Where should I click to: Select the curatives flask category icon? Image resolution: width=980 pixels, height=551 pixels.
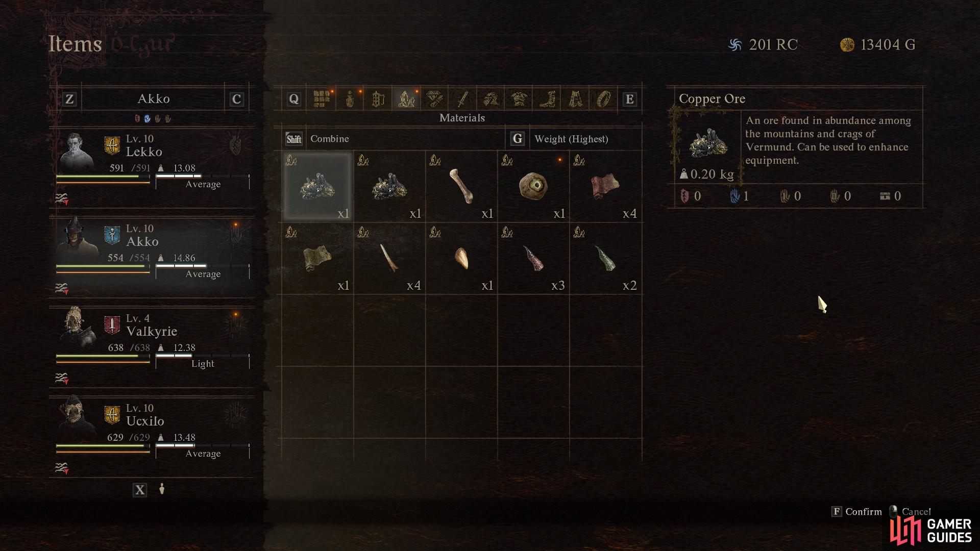350,99
